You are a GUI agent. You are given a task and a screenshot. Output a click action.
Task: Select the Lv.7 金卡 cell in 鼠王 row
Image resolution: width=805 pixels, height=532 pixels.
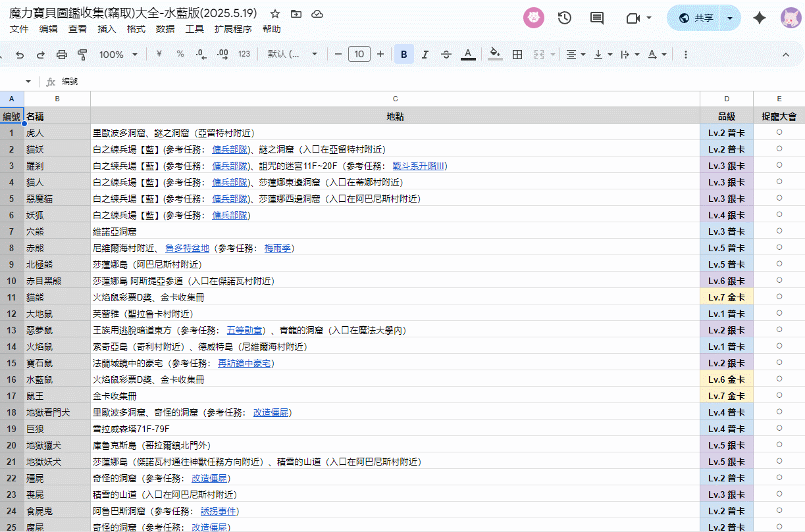tap(727, 396)
